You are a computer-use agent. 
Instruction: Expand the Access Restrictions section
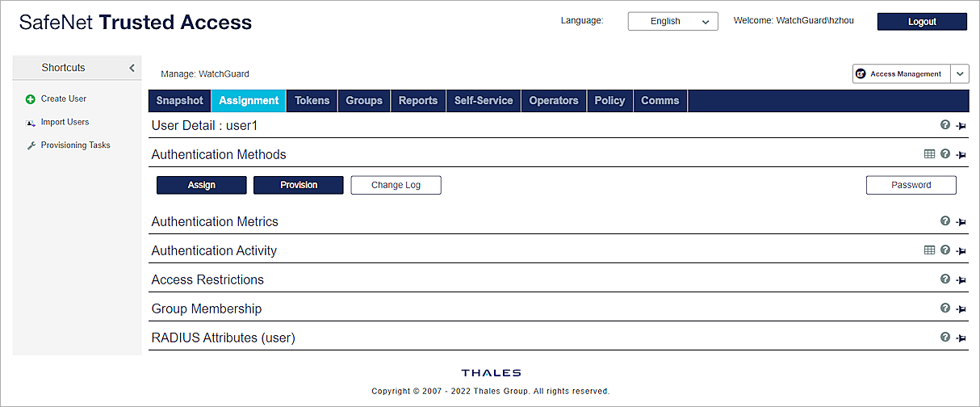click(x=207, y=279)
